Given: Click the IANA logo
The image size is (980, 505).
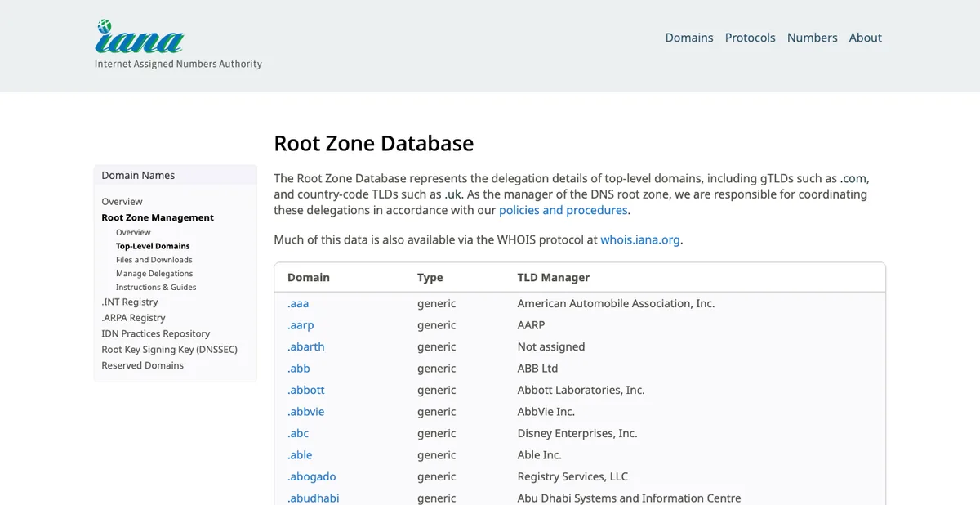Looking at the screenshot, I should [178, 45].
